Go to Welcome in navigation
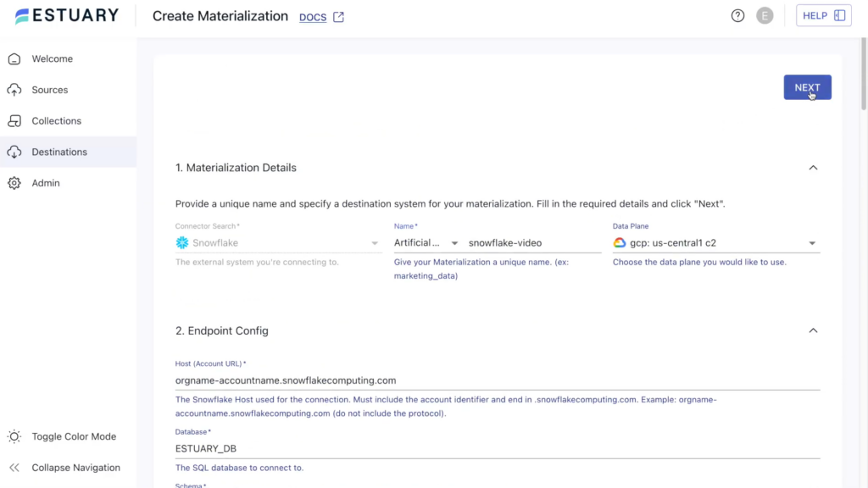Screen dimensions: 868x488 [x=52, y=58]
